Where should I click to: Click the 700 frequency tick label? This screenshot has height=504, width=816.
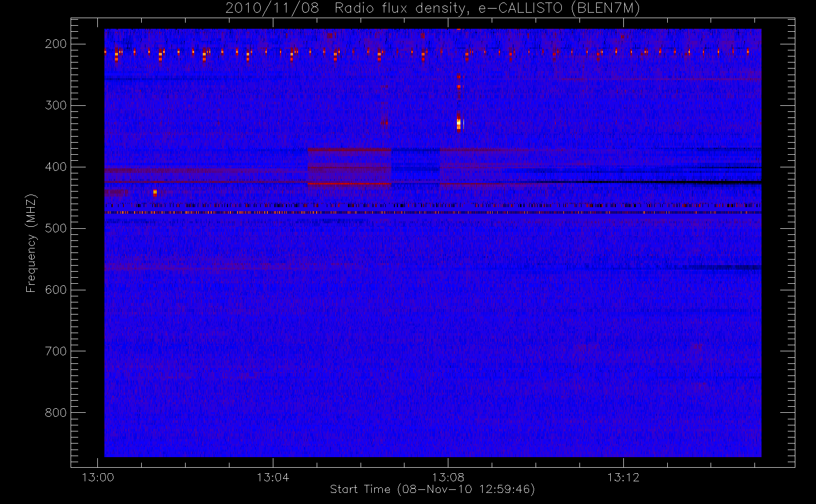point(56,351)
